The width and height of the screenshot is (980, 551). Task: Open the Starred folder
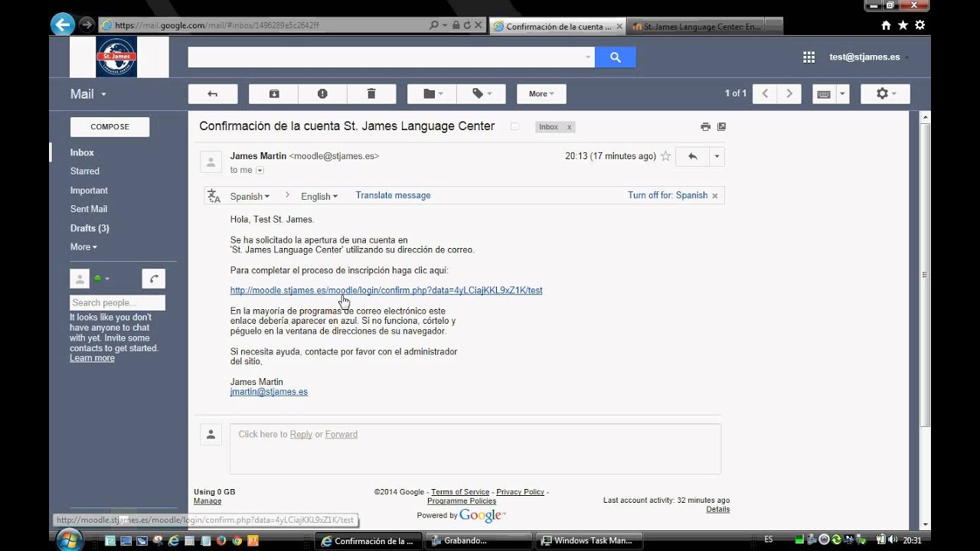(x=85, y=171)
